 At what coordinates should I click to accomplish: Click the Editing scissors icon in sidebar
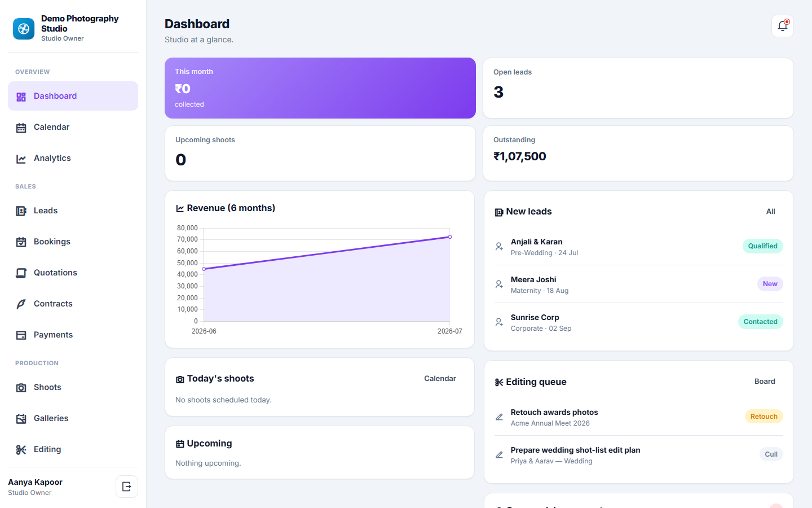21,450
